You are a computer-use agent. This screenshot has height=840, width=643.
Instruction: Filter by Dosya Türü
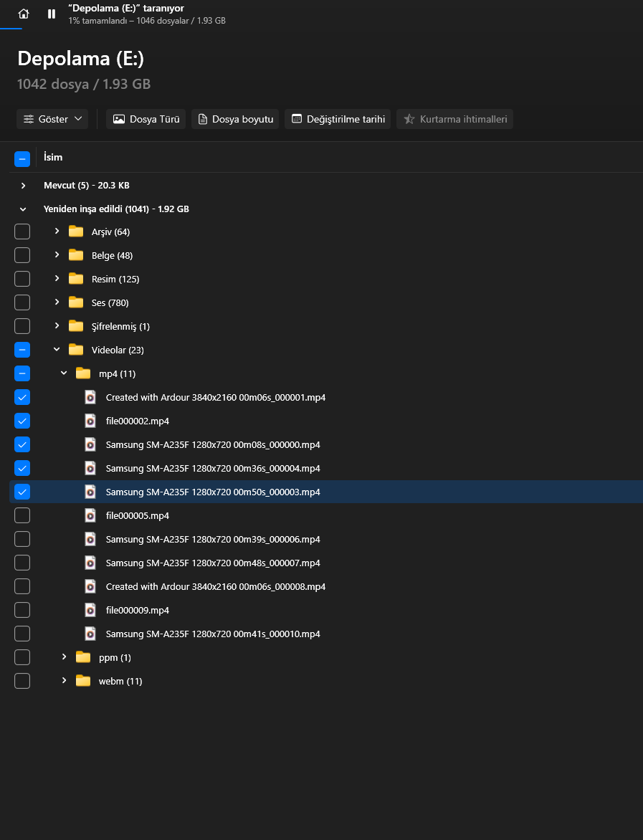tap(146, 119)
